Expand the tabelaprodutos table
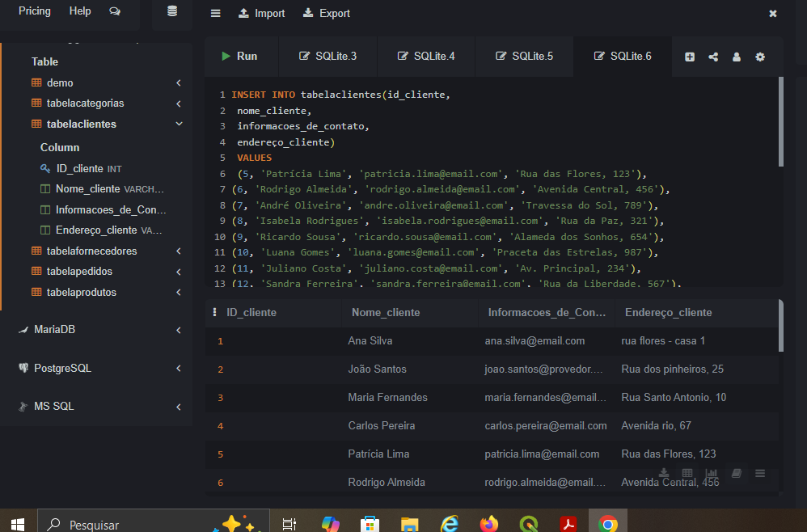This screenshot has width=807, height=532. 179,292
